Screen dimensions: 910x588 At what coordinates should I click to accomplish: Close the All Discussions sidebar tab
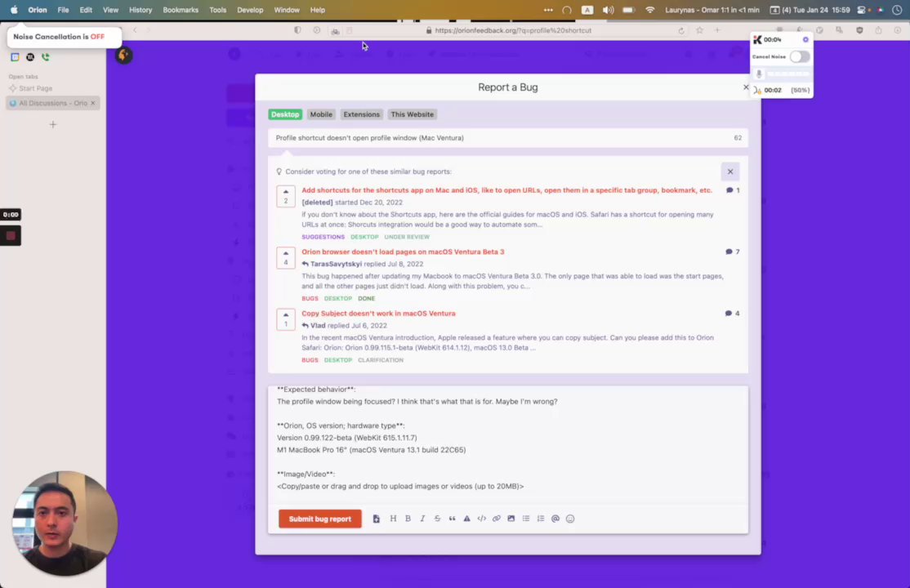93,104
